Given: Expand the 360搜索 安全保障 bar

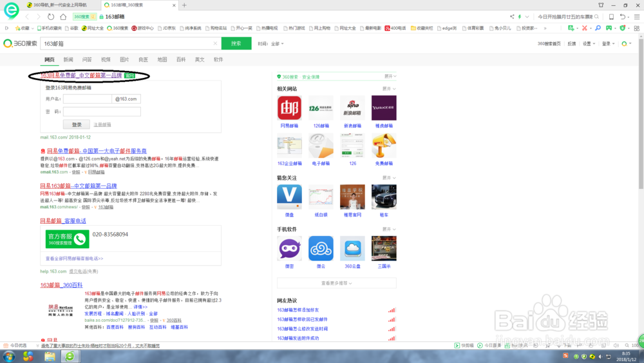Looking at the screenshot, I should point(390,77).
